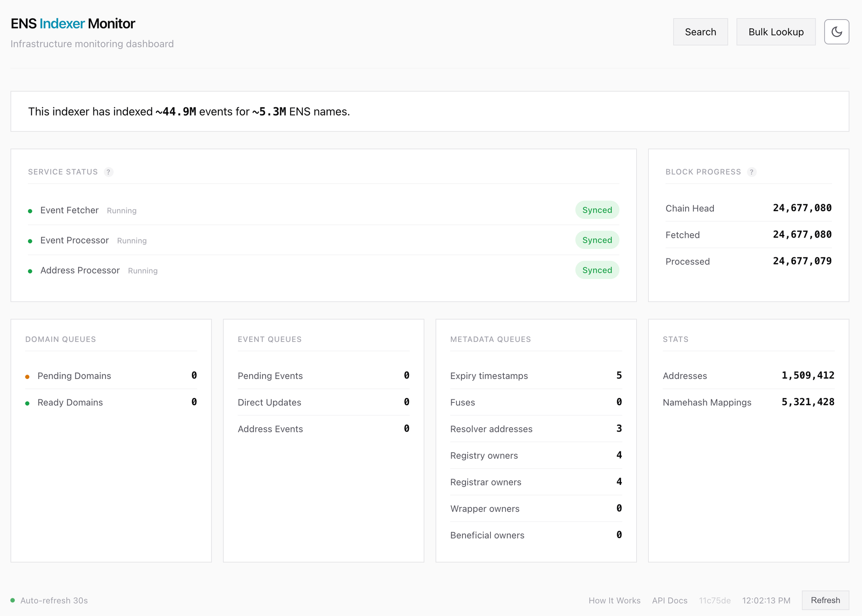The width and height of the screenshot is (862, 616).
Task: Click the Namehash Mappings stat
Action: 707,402
